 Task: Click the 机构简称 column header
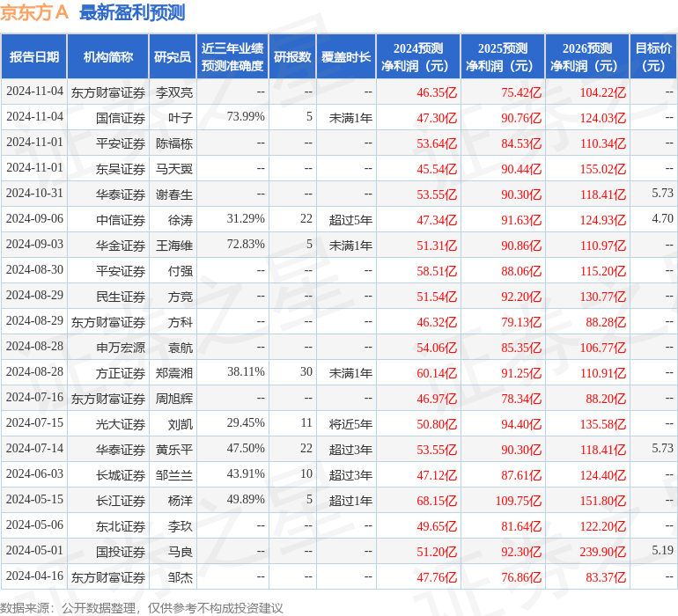(108, 57)
